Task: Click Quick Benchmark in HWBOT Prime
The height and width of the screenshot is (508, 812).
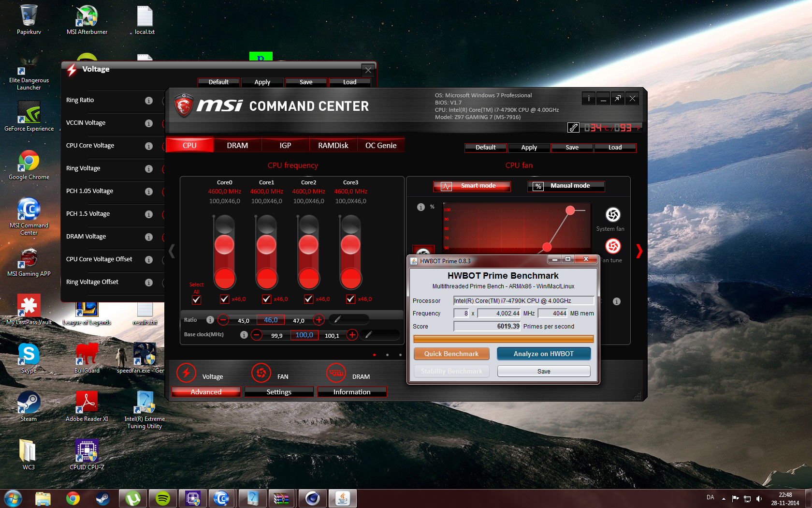Action: [x=451, y=354]
